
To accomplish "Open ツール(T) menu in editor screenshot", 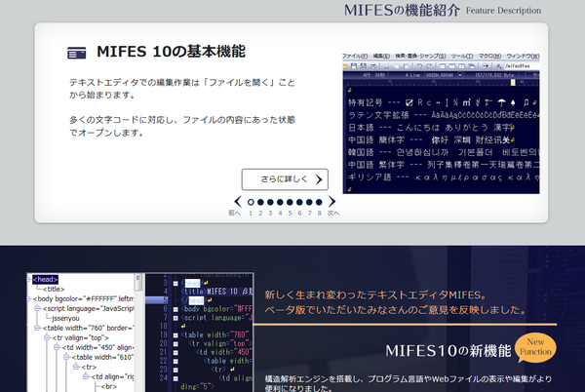I will [462, 56].
